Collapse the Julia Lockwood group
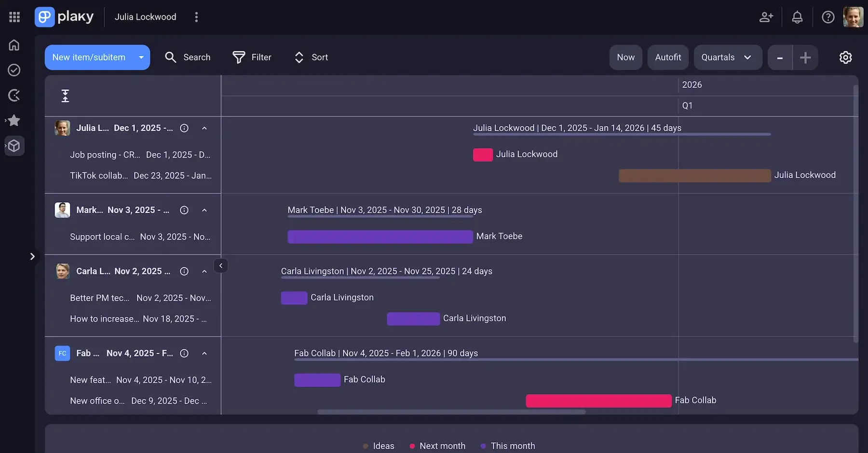 pyautogui.click(x=204, y=128)
